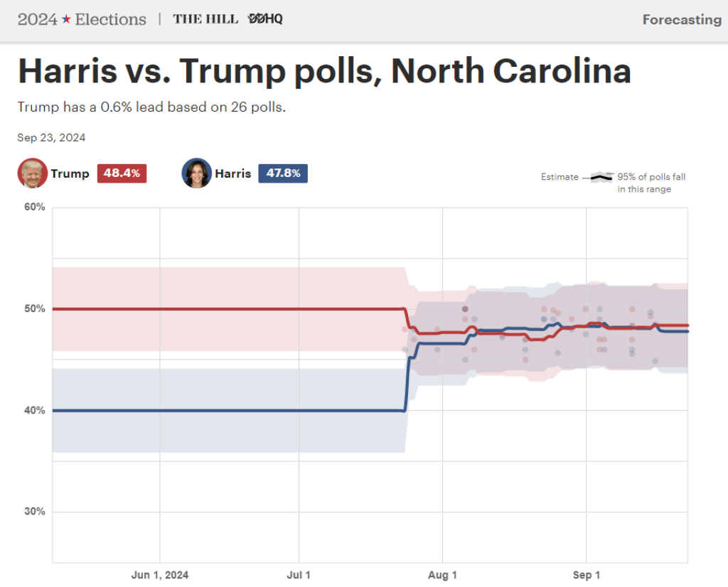Click the DDHQ logo
Viewport: 728px width, 587px height.
tap(265, 19)
